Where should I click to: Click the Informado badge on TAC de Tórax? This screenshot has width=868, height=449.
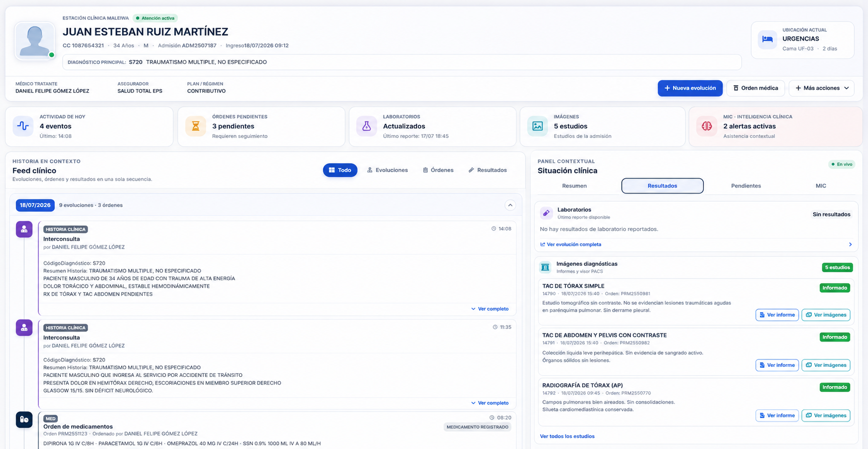pyautogui.click(x=835, y=288)
